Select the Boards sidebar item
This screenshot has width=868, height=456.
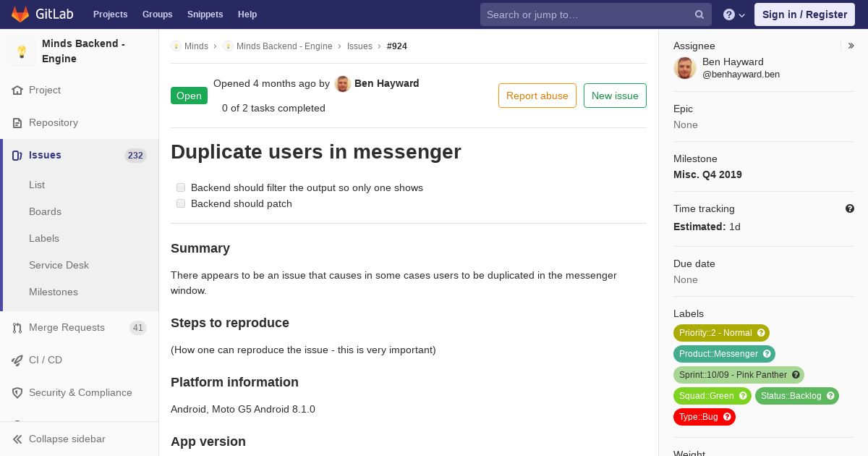pos(45,211)
